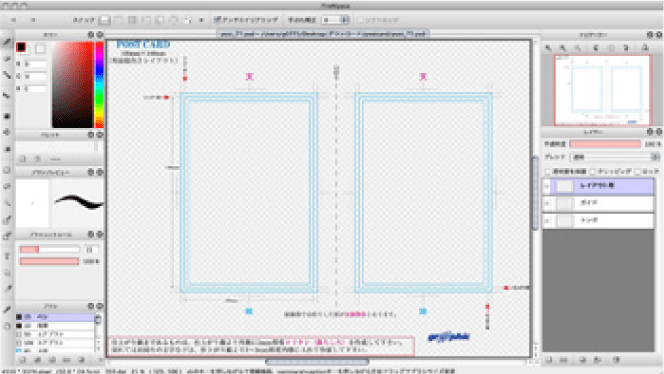Enable parallel line snap
Image resolution: width=664 pixels, height=374 pixels.
[119, 20]
